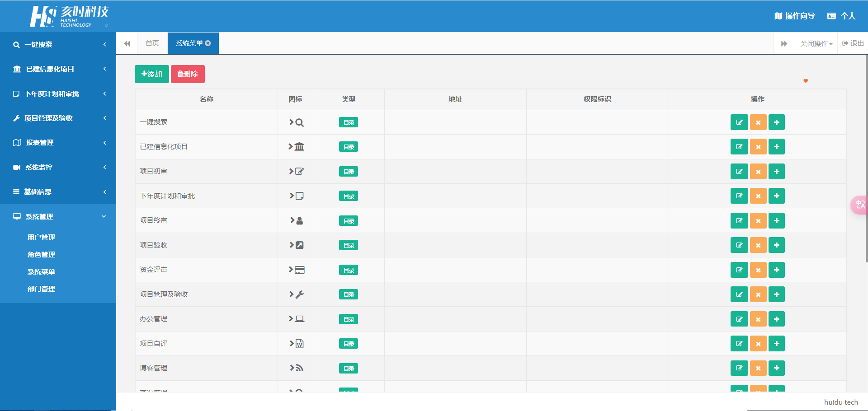Edit the 项目初审 row
This screenshot has width=868, height=411.
739,172
